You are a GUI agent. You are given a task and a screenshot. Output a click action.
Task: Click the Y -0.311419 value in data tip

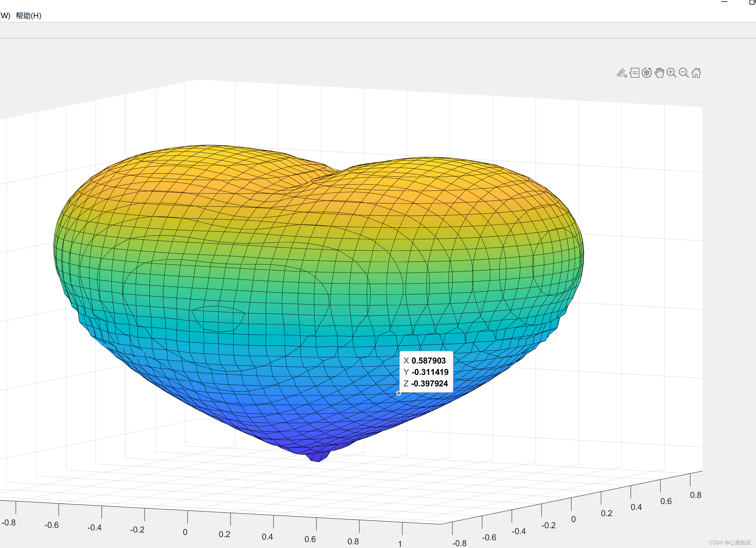430,372
